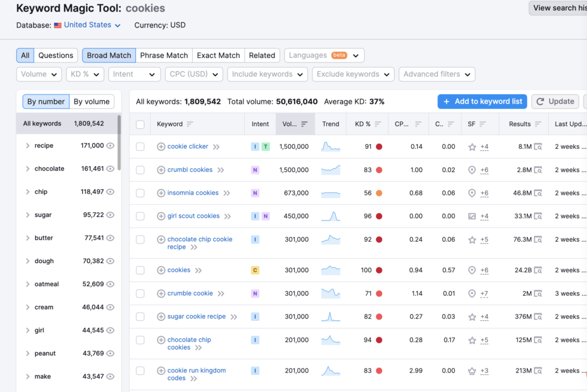
Task: Change United States database selector
Action: [92, 25]
